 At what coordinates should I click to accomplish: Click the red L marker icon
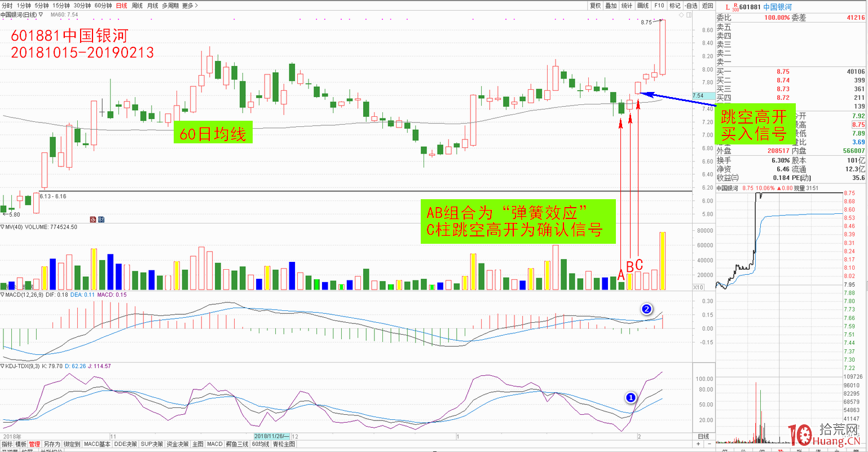click(x=728, y=7)
